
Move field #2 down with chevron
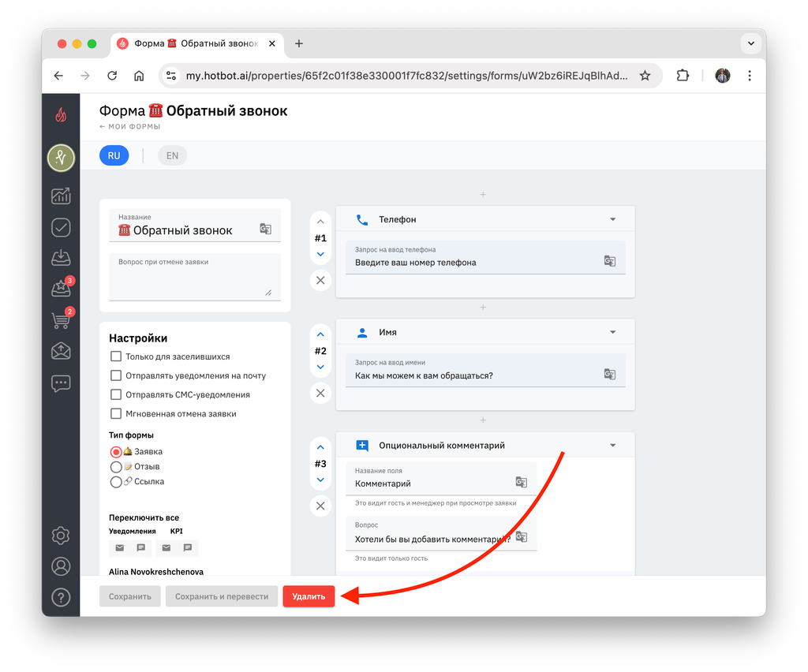point(320,367)
